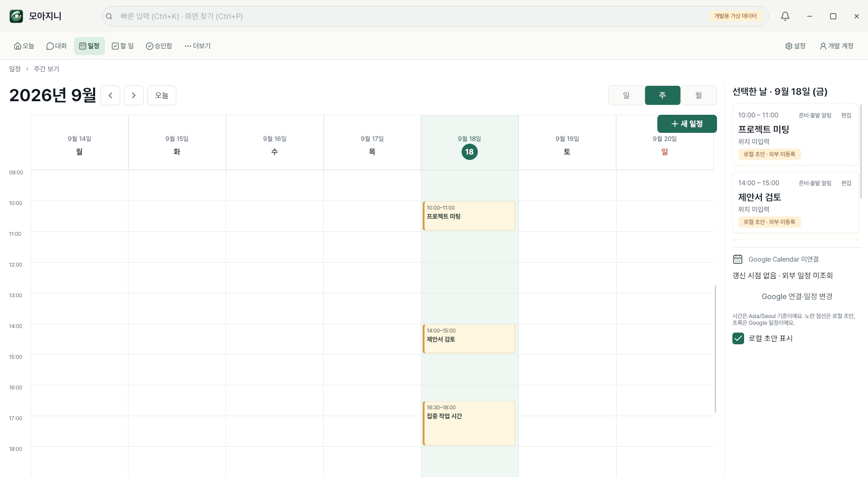Open the 승인함 approvals tab
Viewport: 868px width, 488px height.
[159, 46]
